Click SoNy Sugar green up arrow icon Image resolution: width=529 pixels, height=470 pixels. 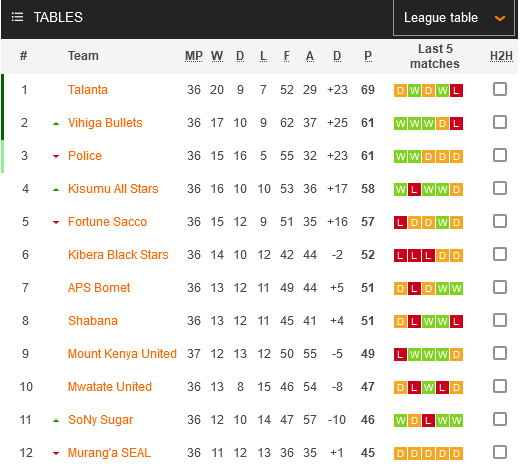click(x=56, y=421)
